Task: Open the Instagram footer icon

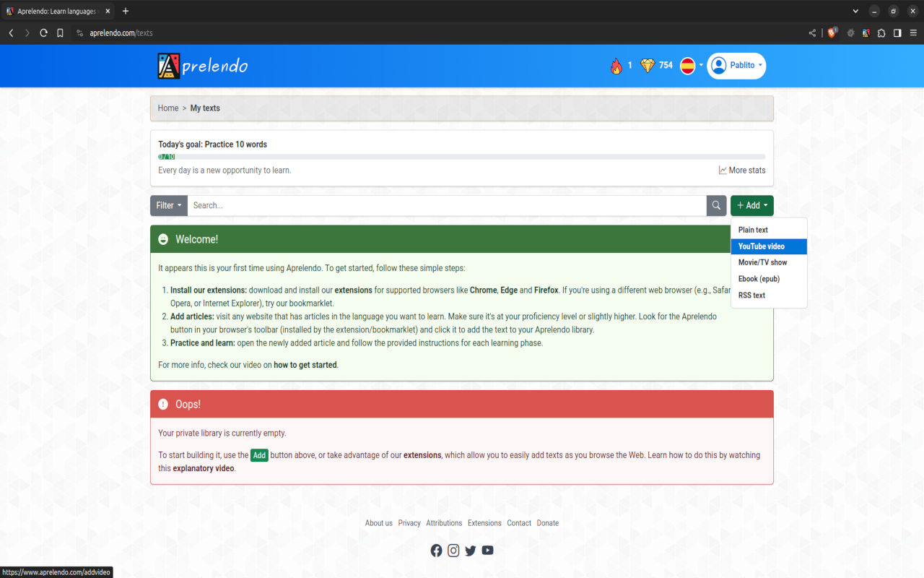Action: (x=453, y=551)
